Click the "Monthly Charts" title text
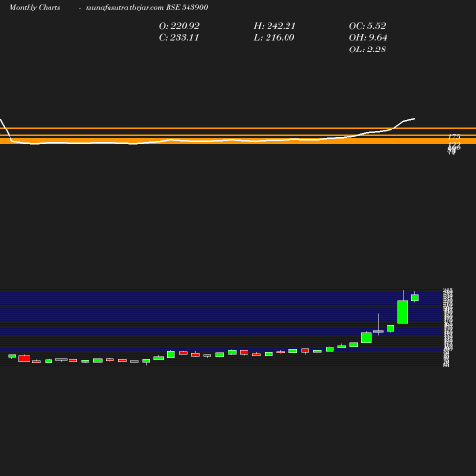The height and width of the screenshot is (476, 476). [34, 8]
